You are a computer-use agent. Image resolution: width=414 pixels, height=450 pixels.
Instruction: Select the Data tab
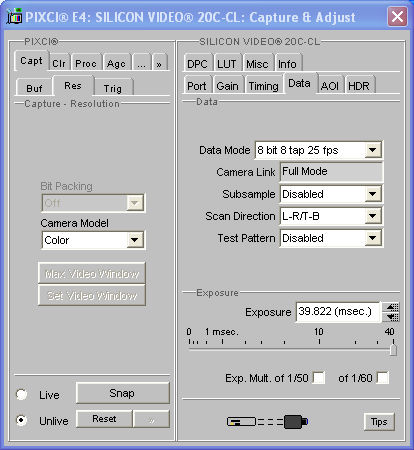pyautogui.click(x=299, y=83)
